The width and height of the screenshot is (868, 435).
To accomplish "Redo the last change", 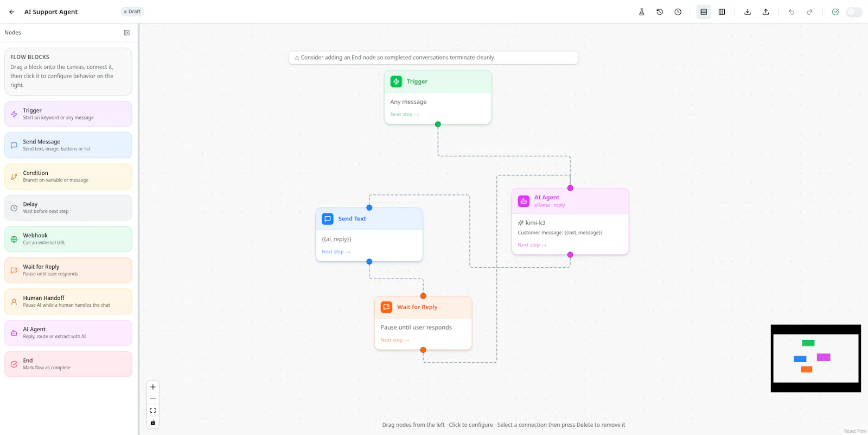I will (x=809, y=11).
